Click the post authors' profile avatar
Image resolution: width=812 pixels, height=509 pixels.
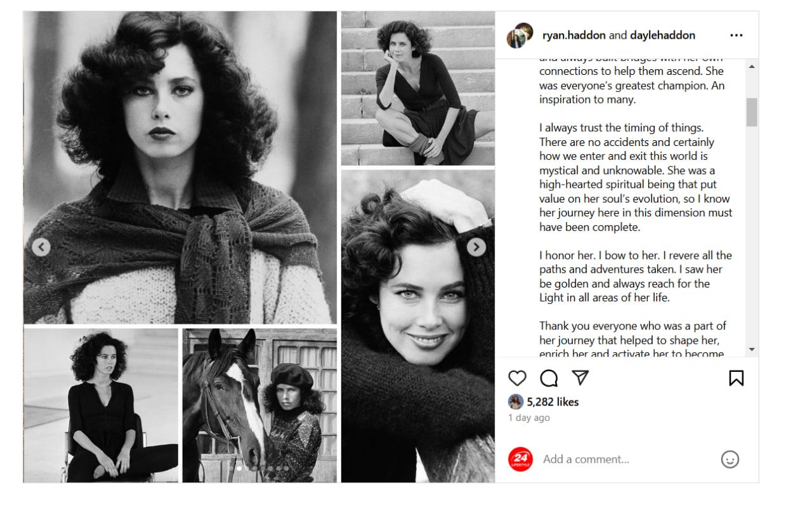pyautogui.click(x=520, y=36)
